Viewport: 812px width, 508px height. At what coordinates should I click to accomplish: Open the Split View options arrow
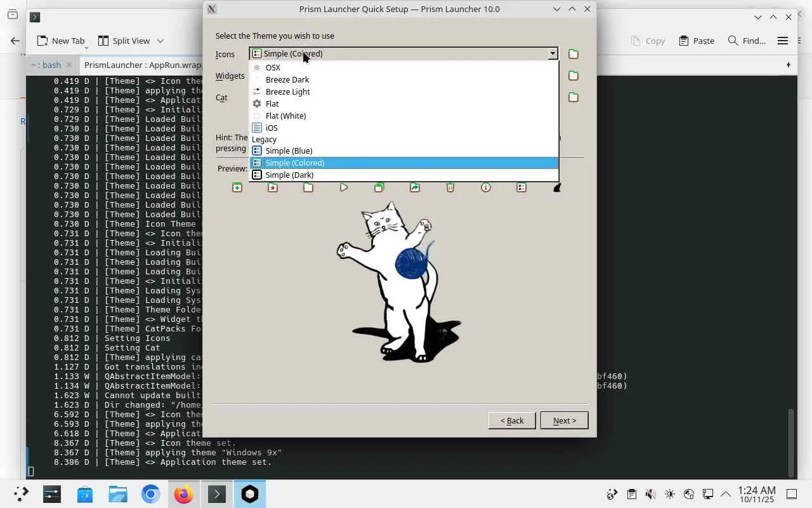click(160, 41)
